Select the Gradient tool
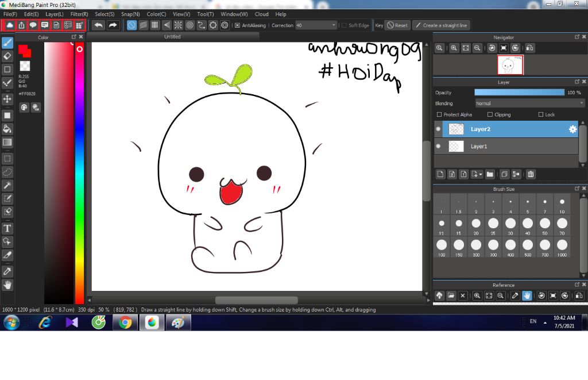The height and width of the screenshot is (380, 588). [7, 143]
